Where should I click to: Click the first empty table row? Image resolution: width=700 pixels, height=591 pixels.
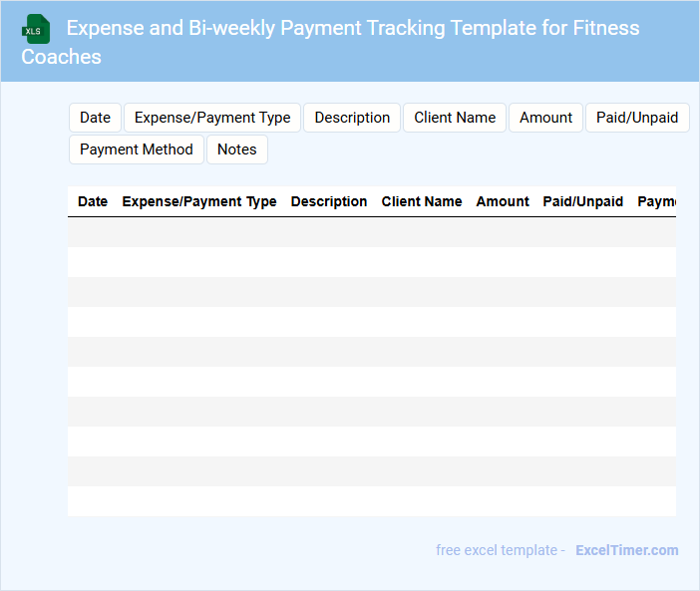371,232
